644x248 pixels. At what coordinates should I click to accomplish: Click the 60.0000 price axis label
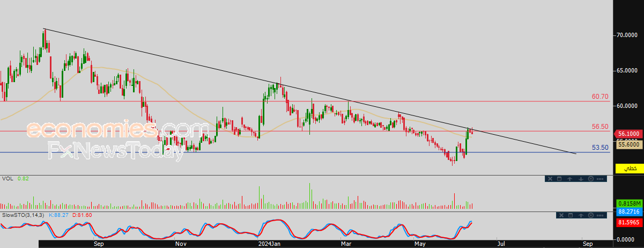coord(627,106)
